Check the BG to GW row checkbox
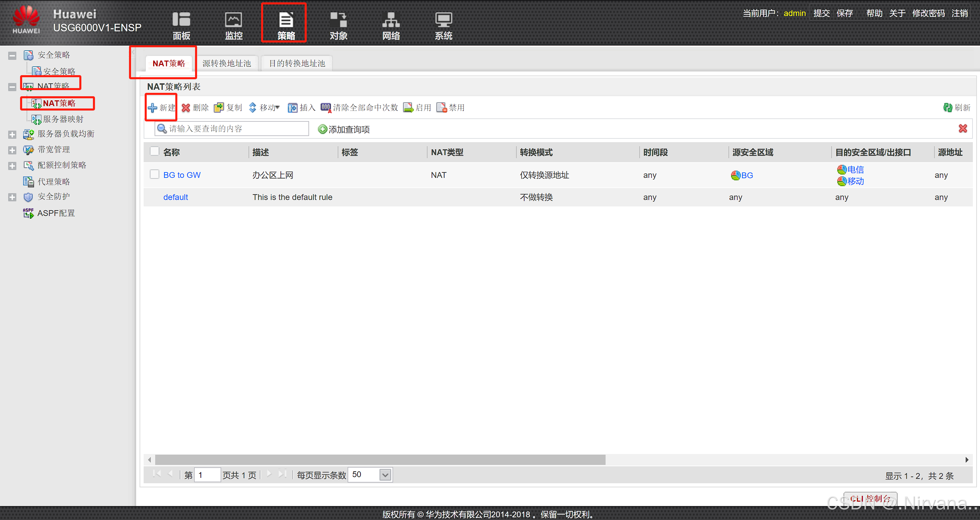980x520 pixels. [155, 174]
